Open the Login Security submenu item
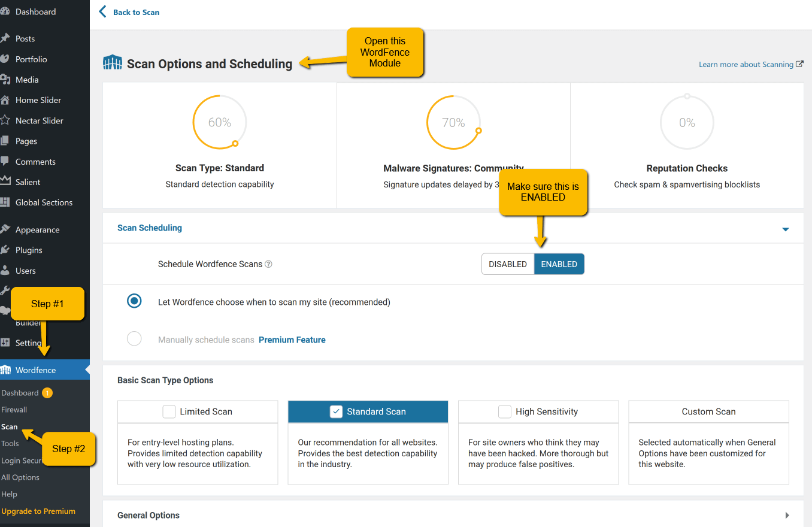The width and height of the screenshot is (812, 527). 22,461
